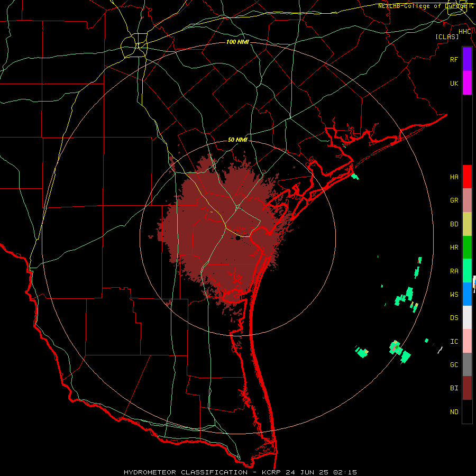Viewport: 476px width, 476px height.
Task: Click the BI dark-red legend swatch
Action: [x=467, y=388]
